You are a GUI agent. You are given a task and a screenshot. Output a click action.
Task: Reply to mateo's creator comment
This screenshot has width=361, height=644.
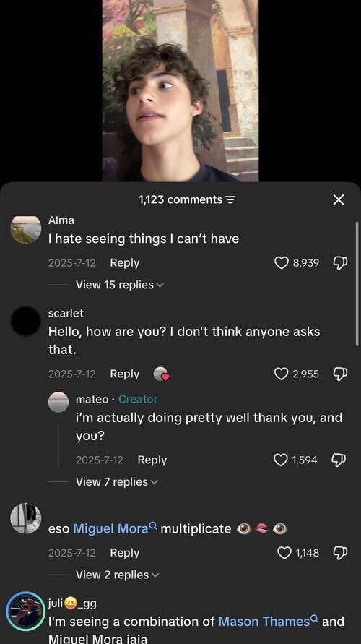click(152, 460)
